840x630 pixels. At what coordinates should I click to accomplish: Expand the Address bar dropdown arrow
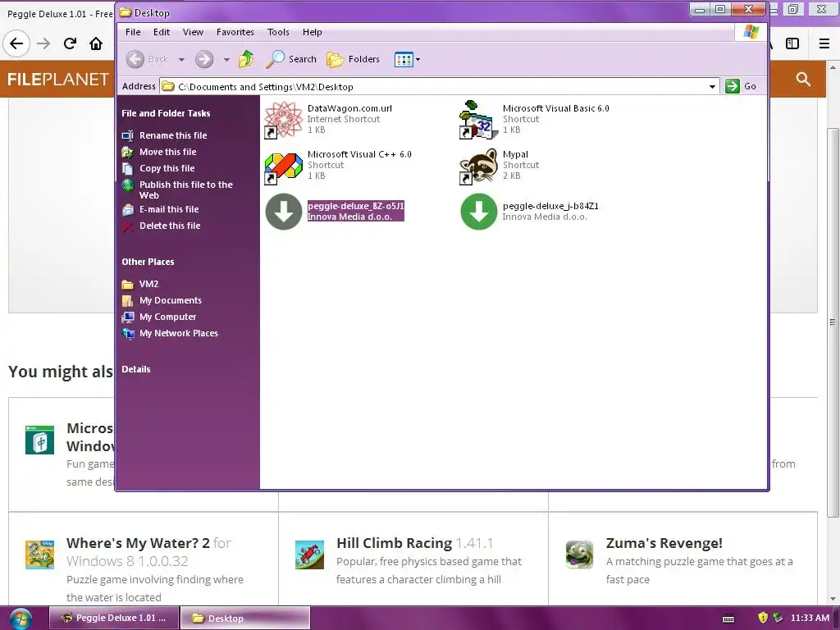click(x=712, y=87)
